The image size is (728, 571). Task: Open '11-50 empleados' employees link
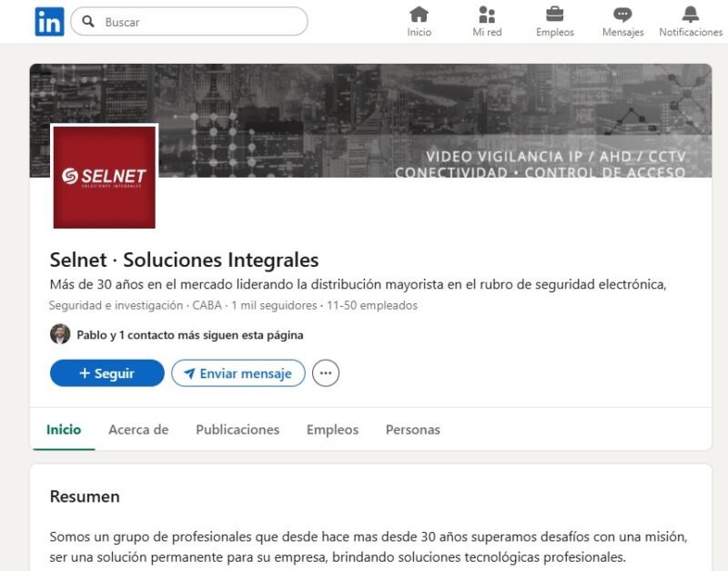[372, 305]
